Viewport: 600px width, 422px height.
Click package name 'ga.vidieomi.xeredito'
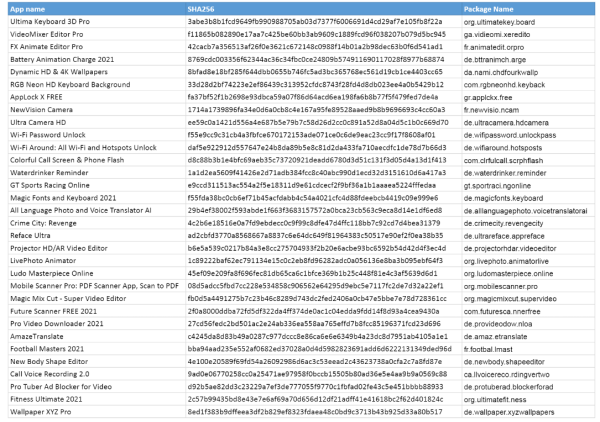(x=497, y=35)
